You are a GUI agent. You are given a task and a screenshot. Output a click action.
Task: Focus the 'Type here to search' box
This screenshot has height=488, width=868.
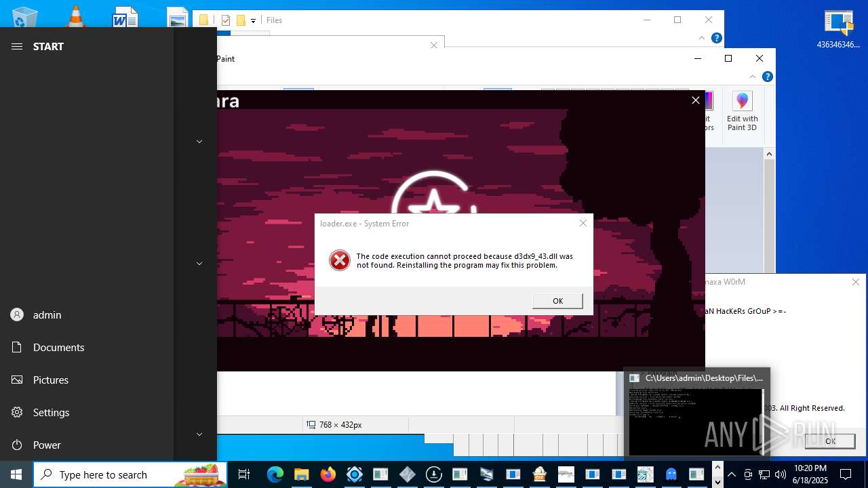pos(130,474)
